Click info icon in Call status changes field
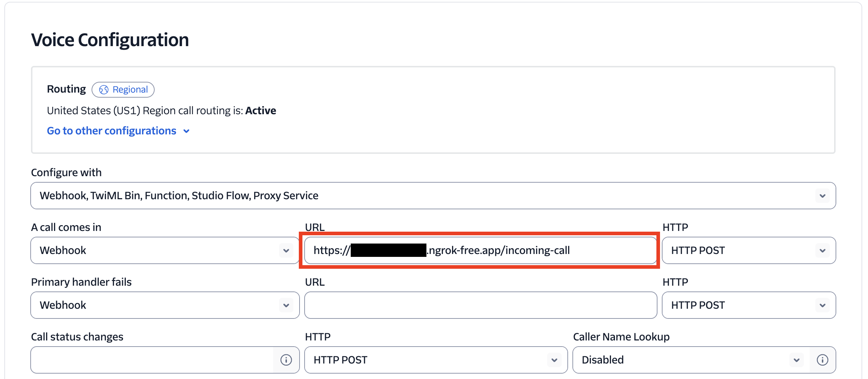 pyautogui.click(x=286, y=360)
